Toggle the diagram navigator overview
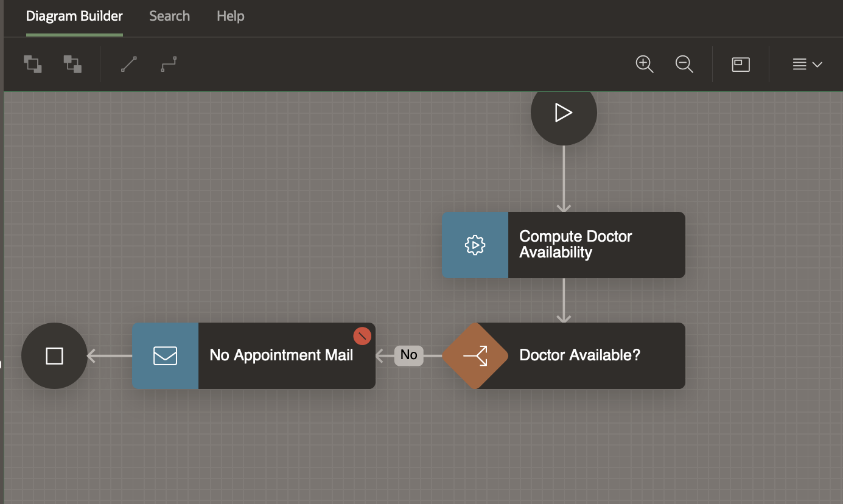This screenshot has height=504, width=843. pyautogui.click(x=741, y=64)
